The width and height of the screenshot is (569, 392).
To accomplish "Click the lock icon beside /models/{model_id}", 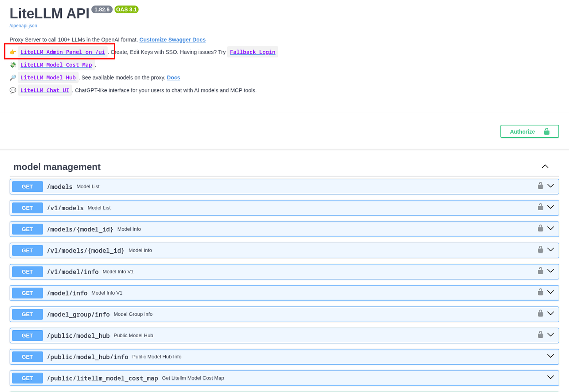I will coord(540,228).
